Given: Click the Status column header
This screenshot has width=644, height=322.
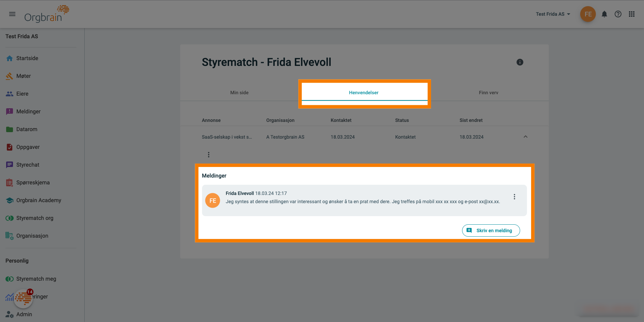Looking at the screenshot, I should [x=402, y=120].
